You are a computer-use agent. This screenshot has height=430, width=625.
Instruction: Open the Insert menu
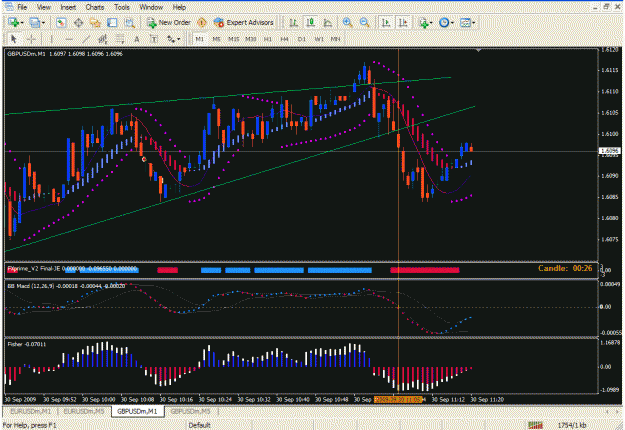coord(68,7)
